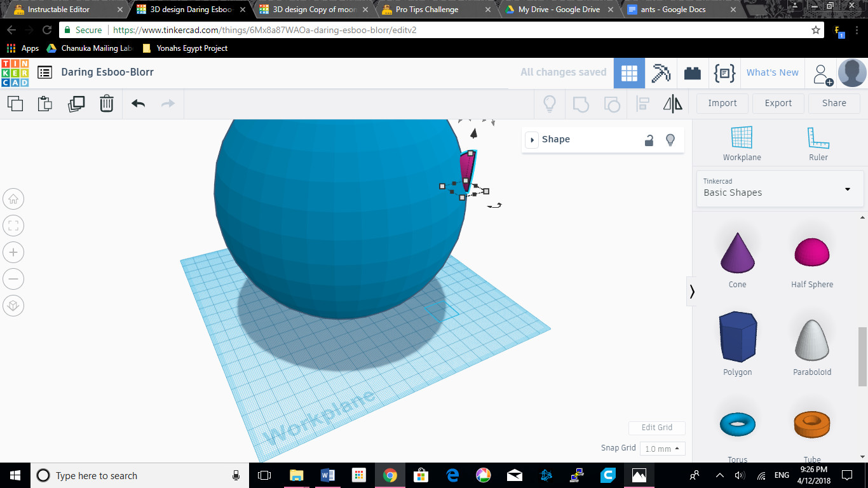The height and width of the screenshot is (488, 868).
Task: Open the design list menu icon
Action: coord(44,72)
